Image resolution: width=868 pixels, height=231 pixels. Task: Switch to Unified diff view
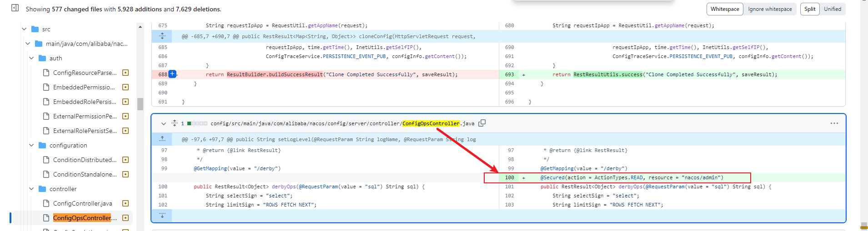pyautogui.click(x=833, y=9)
